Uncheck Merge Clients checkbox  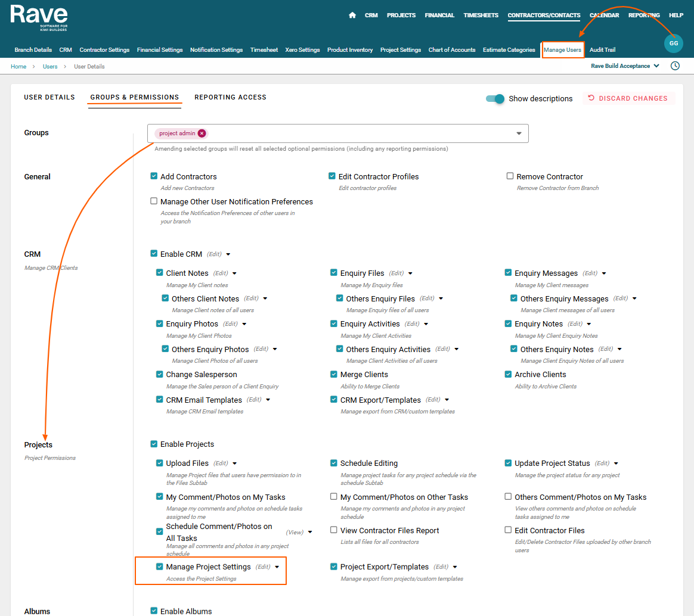(334, 374)
